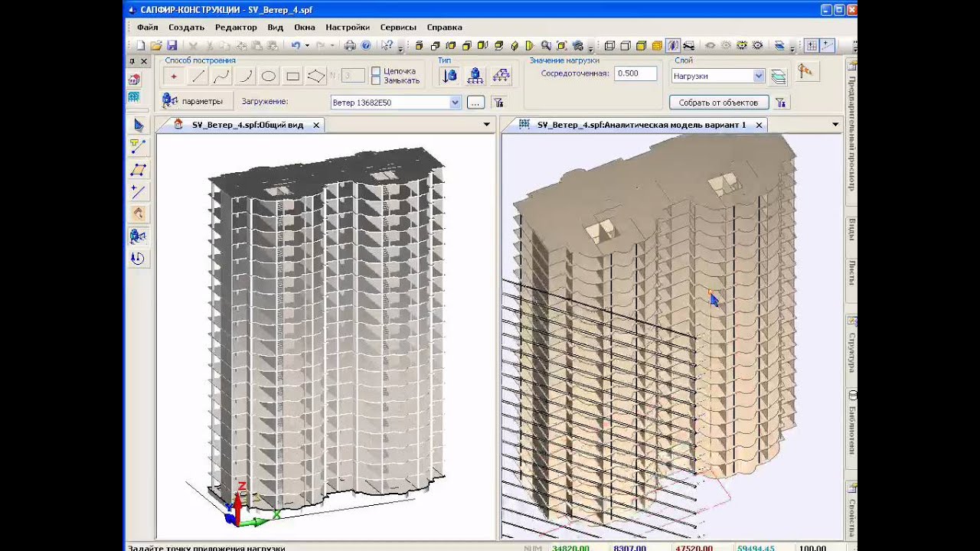Switch to the Аналитическая модель вариант 1 tab
Image resolution: width=980 pixels, height=551 pixels.
641,125
